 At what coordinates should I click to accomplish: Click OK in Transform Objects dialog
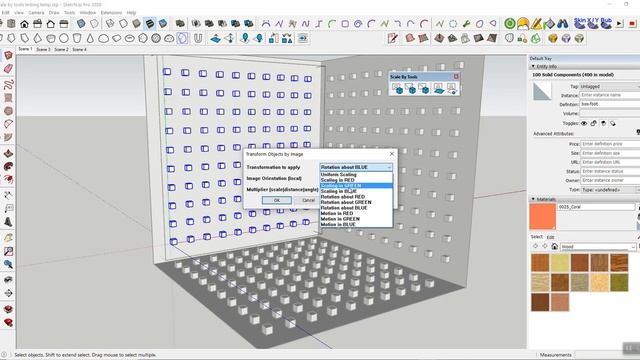(x=277, y=200)
